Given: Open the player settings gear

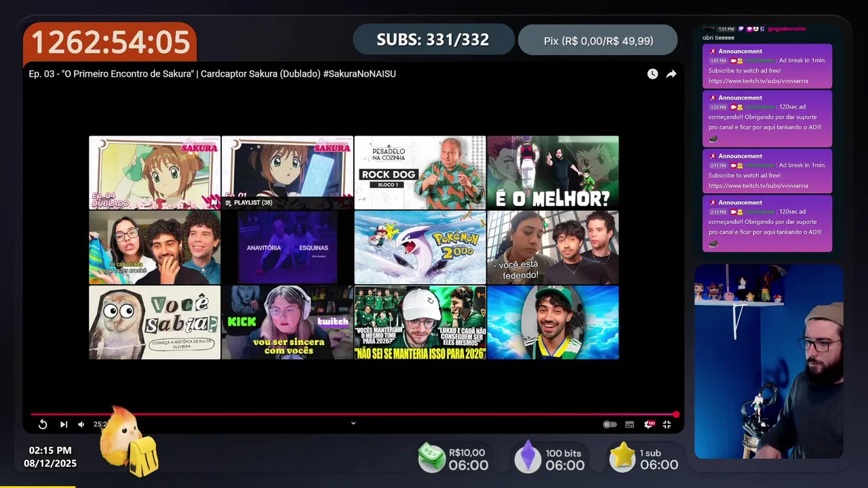Looking at the screenshot, I should (649, 424).
